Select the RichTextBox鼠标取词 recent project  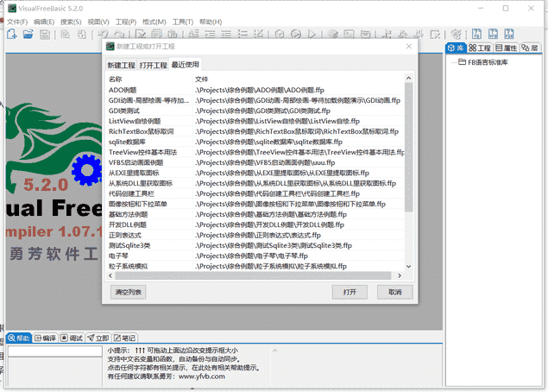click(x=255, y=131)
